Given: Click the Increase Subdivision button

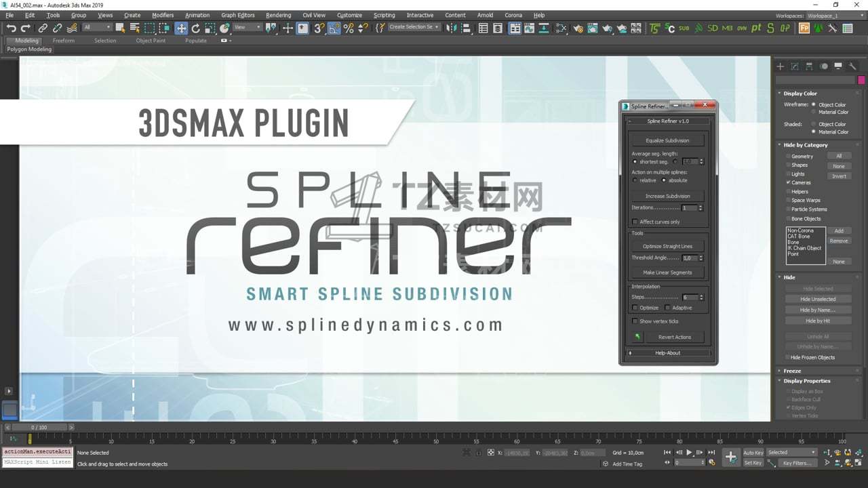Looking at the screenshot, I should point(667,196).
